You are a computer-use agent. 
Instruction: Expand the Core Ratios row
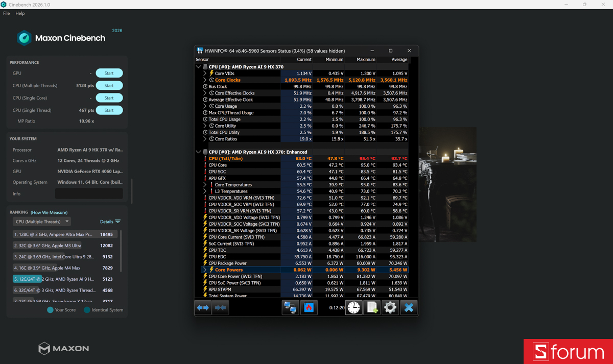pyautogui.click(x=205, y=139)
